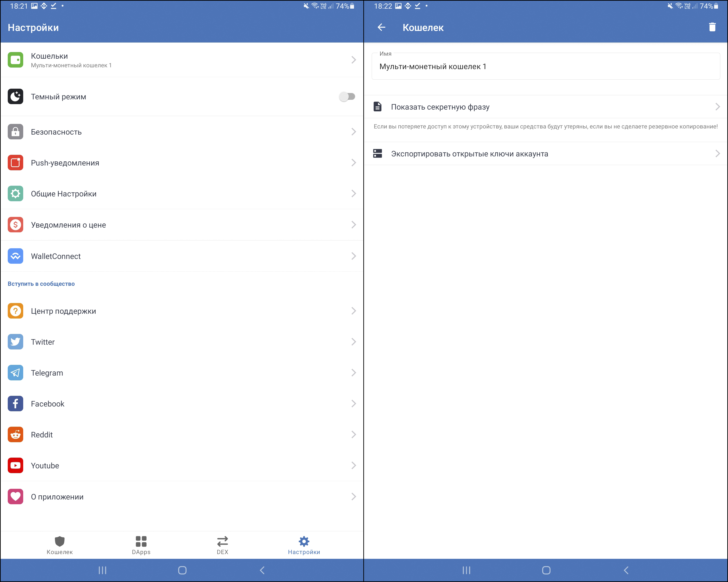This screenshot has width=728, height=582.
Task: Open О приложении entry
Action: click(x=182, y=497)
